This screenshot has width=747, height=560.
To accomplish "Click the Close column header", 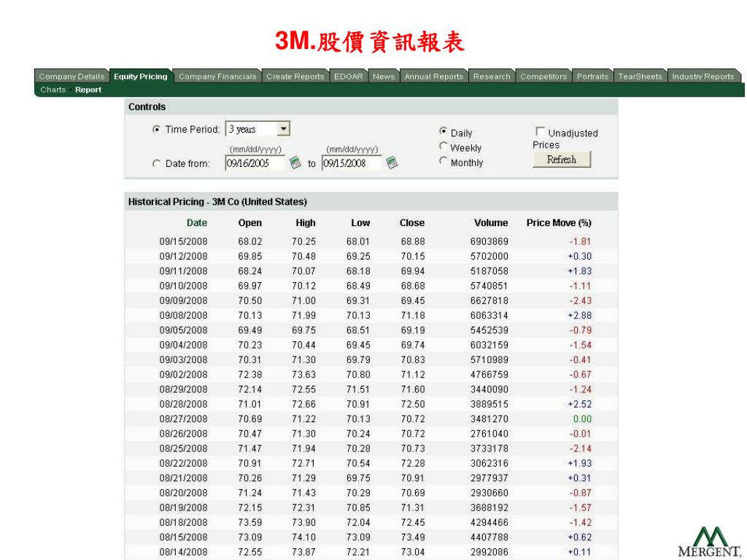I will pyautogui.click(x=412, y=222).
